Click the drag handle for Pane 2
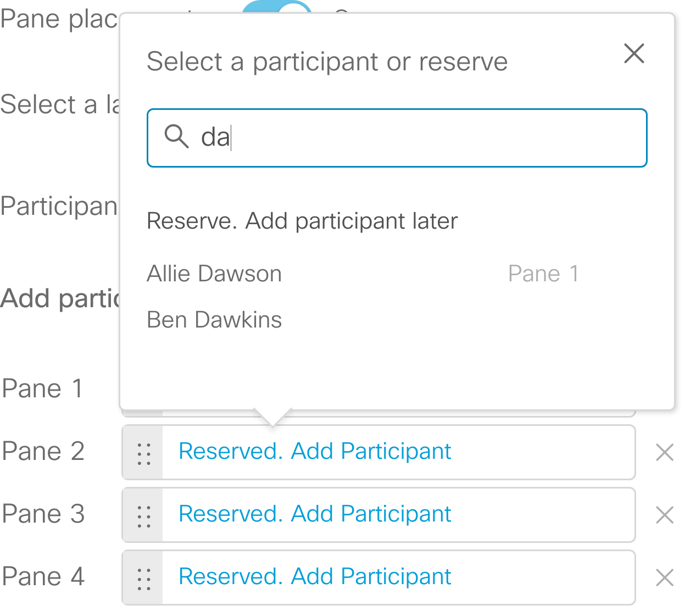685x616 pixels. tap(142, 452)
